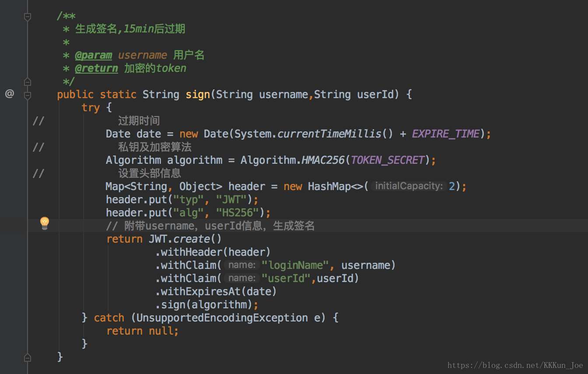588x374 pixels.
Task: Click the name: hint before "loginName"
Action: (241, 265)
